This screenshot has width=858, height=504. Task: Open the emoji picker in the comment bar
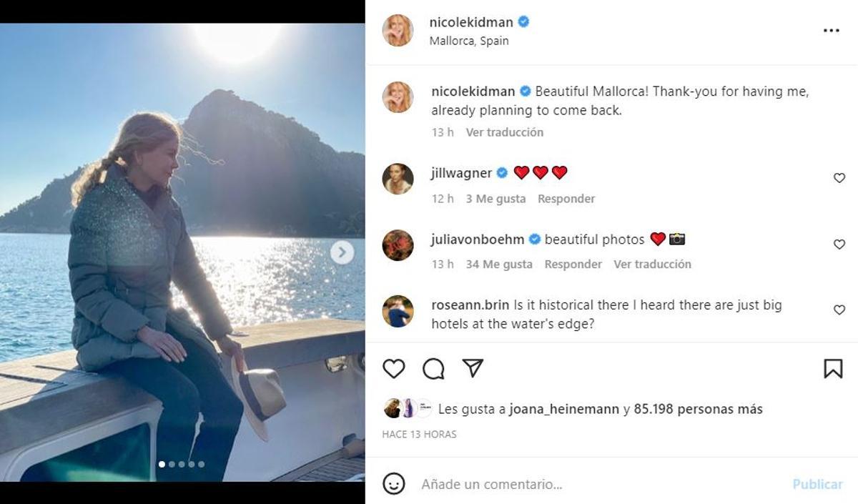tap(392, 484)
